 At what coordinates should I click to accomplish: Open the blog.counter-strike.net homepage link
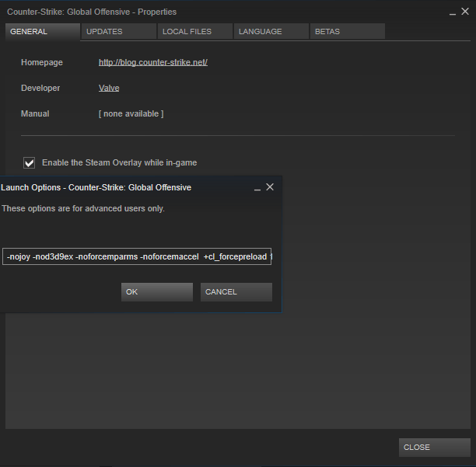click(153, 62)
